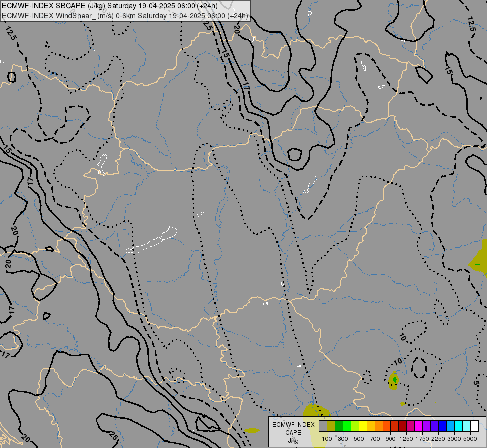Click the ECMWF-INDEX label in the legend
This screenshot has width=487, height=448.
[293, 425]
